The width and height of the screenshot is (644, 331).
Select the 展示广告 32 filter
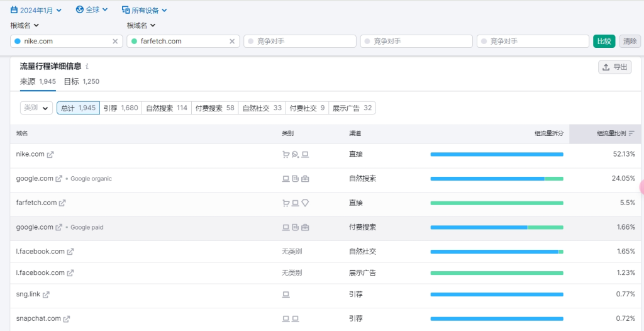coord(352,108)
